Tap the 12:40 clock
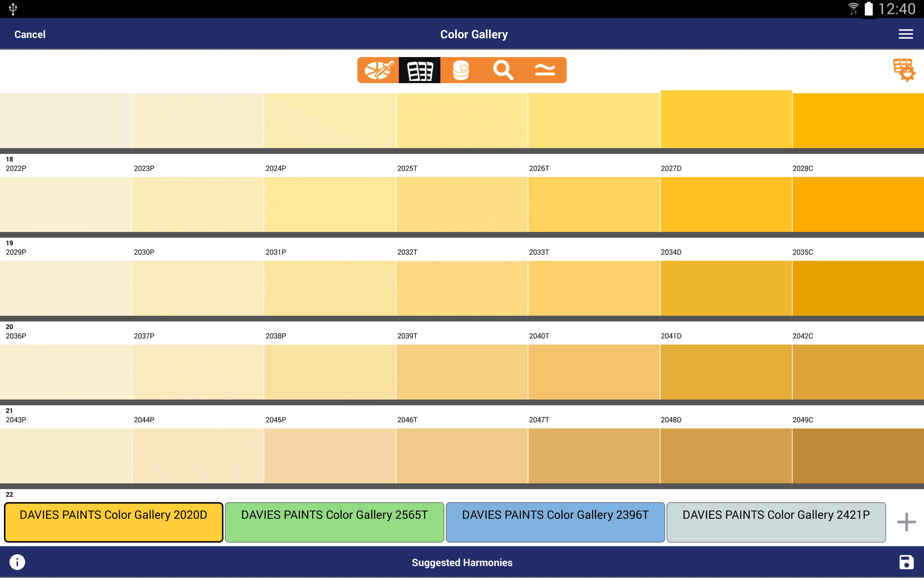This screenshot has height=578, width=924. tap(897, 9)
